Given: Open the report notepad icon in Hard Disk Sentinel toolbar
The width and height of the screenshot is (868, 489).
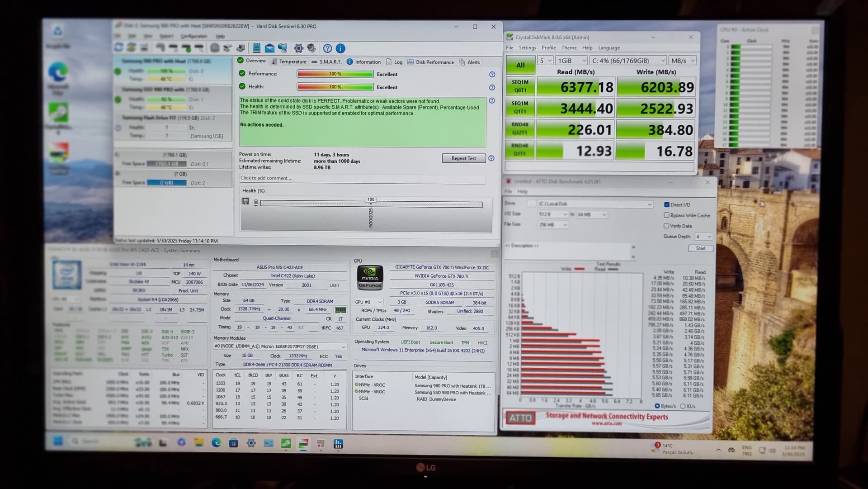Looking at the screenshot, I should tap(256, 48).
